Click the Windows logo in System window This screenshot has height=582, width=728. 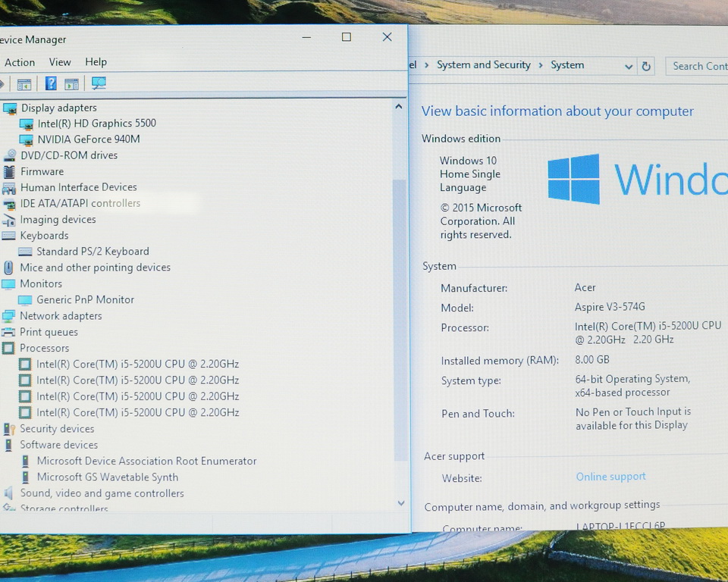(x=574, y=179)
